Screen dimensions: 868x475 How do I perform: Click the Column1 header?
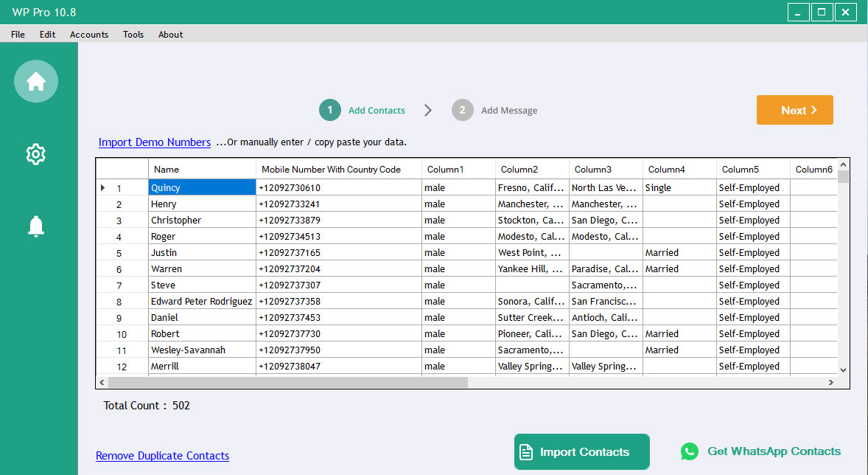pyautogui.click(x=458, y=170)
